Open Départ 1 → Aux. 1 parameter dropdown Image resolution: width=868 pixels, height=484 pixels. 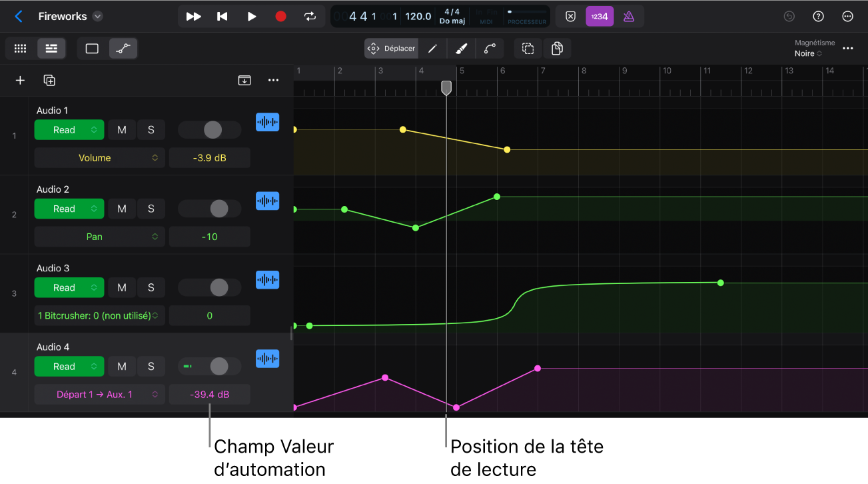point(99,394)
